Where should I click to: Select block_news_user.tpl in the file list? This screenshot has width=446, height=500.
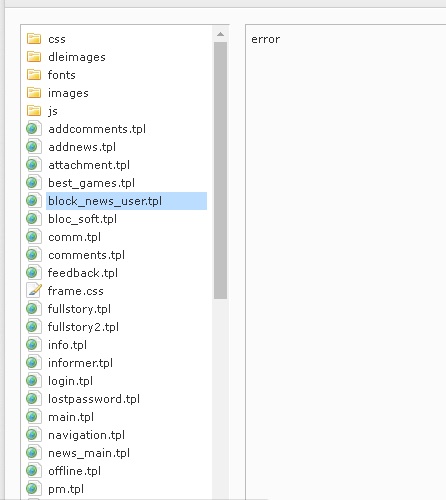click(126, 201)
